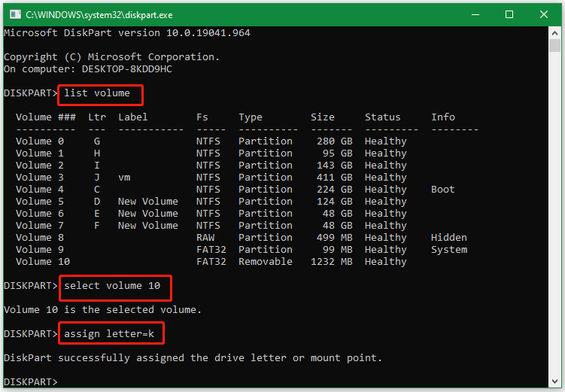Click the 'Type' column header
565x392 pixels.
tap(251, 117)
